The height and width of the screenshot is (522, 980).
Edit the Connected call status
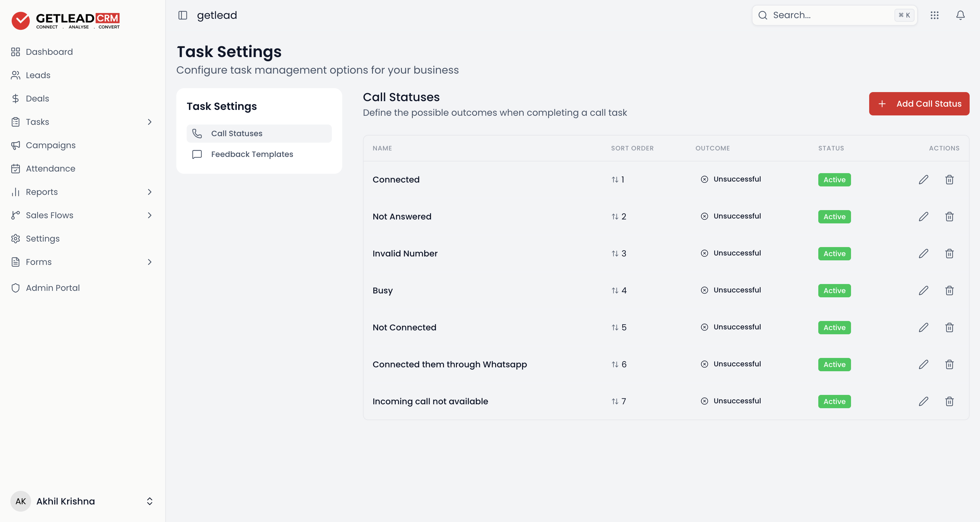coord(923,179)
